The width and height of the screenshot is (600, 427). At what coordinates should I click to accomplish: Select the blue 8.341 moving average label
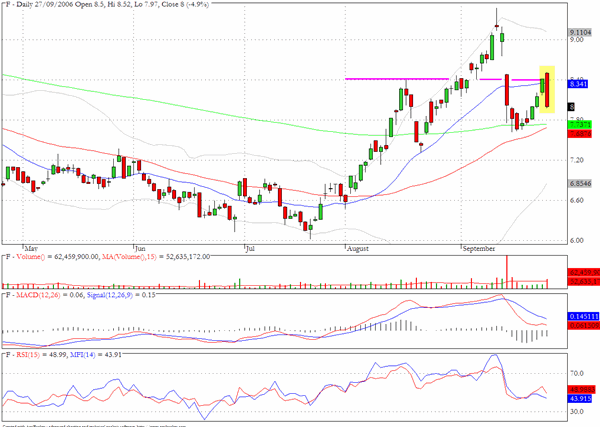(x=578, y=84)
